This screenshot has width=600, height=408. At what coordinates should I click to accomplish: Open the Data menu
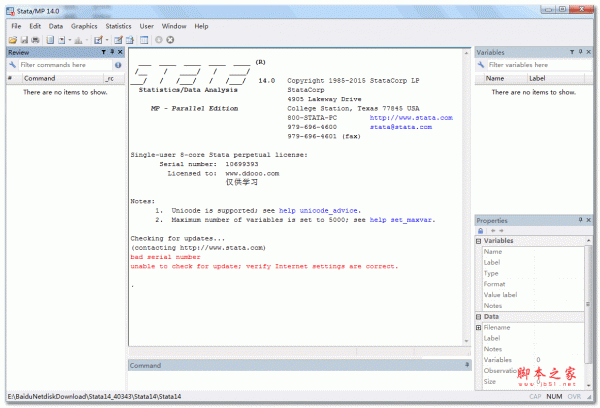click(x=56, y=26)
